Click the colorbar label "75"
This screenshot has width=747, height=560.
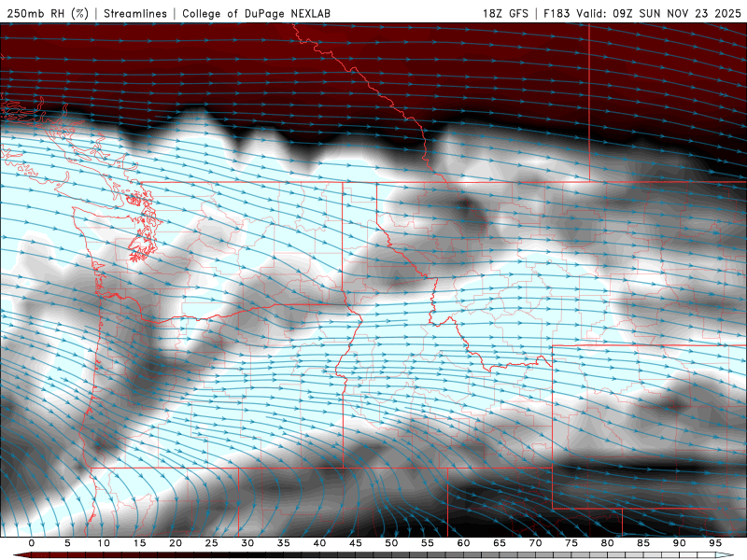[571, 543]
